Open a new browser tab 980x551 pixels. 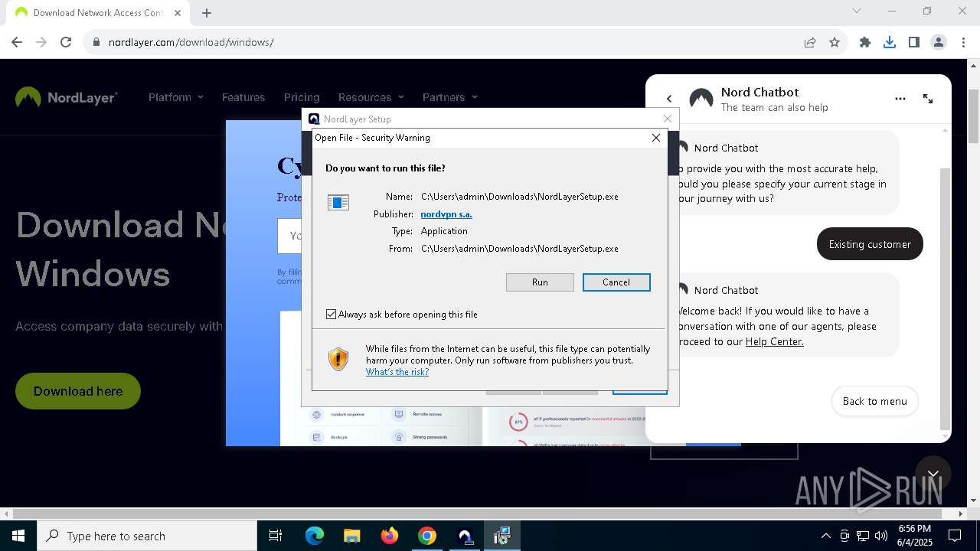pyautogui.click(x=207, y=12)
